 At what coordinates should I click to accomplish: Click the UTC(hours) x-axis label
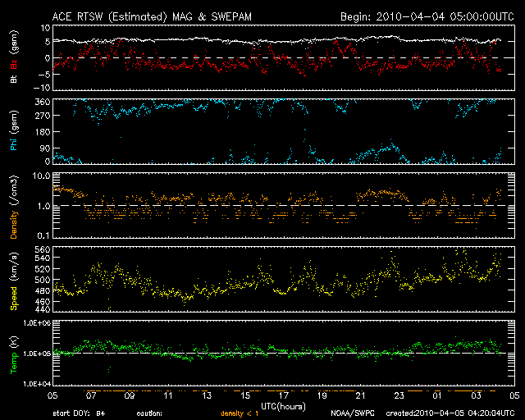click(283, 407)
